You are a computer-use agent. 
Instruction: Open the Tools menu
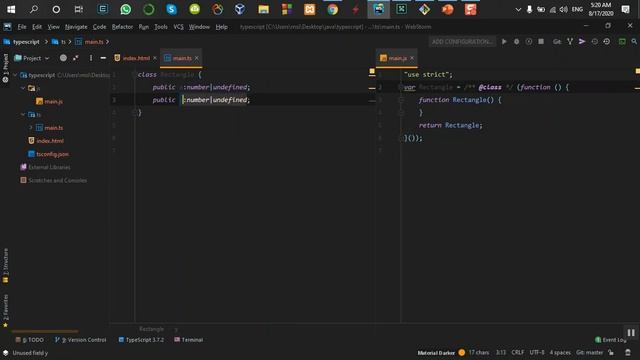[161, 27]
